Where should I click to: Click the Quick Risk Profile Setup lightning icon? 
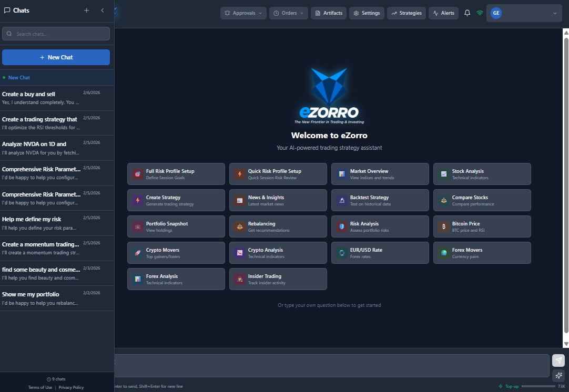coord(239,174)
